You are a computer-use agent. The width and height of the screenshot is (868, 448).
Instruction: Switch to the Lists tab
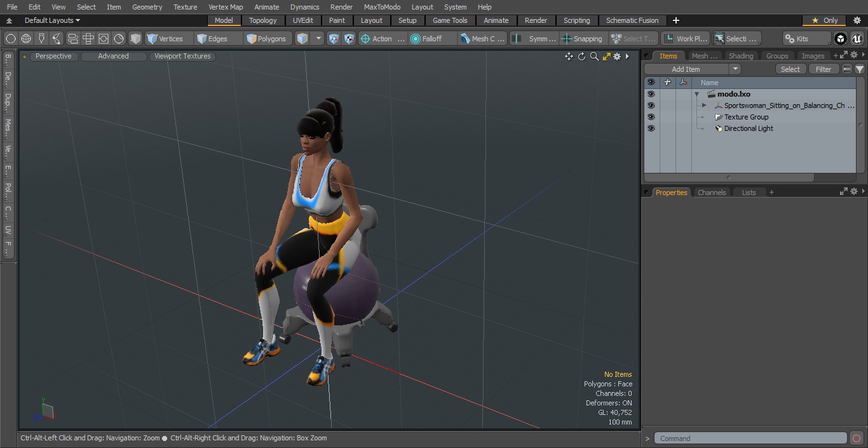tap(749, 193)
